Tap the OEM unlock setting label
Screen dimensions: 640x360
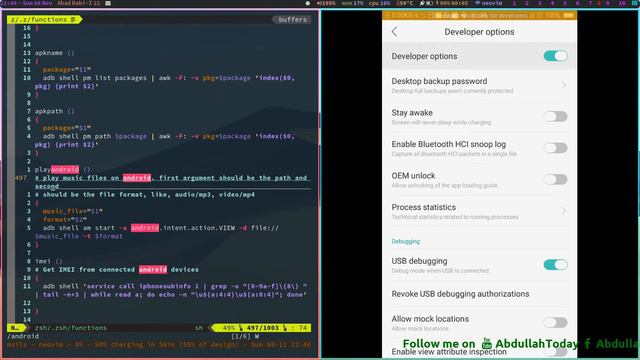(x=413, y=176)
